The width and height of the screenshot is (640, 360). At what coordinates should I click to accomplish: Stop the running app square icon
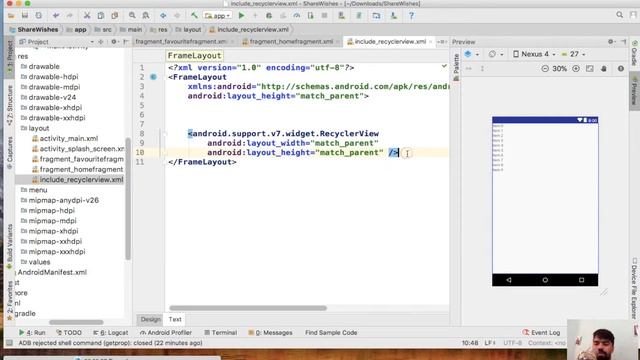(x=324, y=16)
